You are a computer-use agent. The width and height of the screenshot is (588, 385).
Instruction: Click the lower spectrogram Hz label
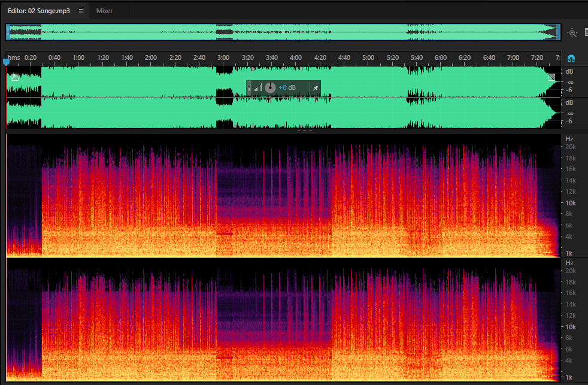(569, 263)
